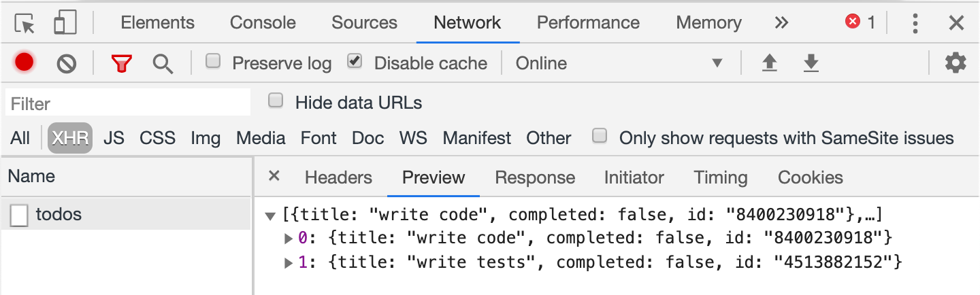Image resolution: width=980 pixels, height=295 pixels.
Task: Click the export HAR download arrow
Action: tap(811, 64)
